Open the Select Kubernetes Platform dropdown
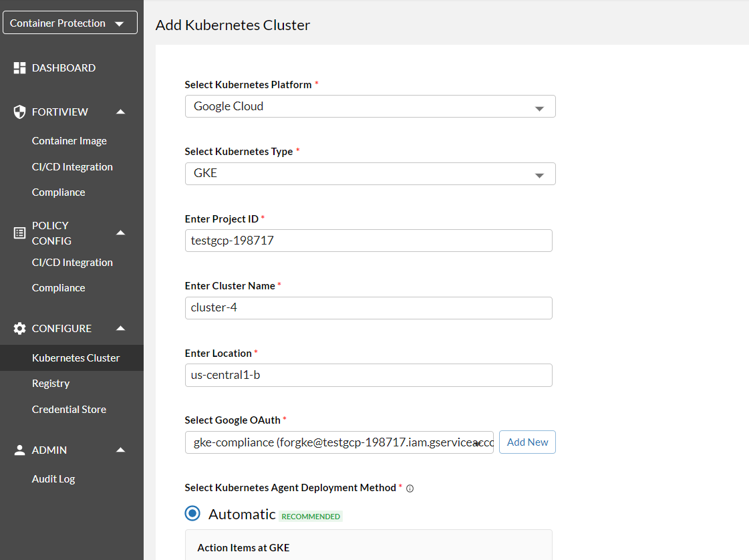 369,106
